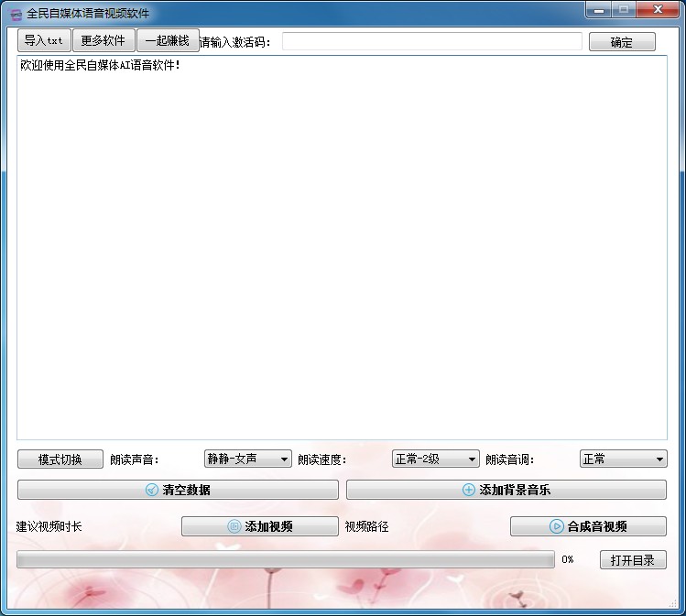Click the synthesis progress bar
686x616 pixels.
point(286,559)
